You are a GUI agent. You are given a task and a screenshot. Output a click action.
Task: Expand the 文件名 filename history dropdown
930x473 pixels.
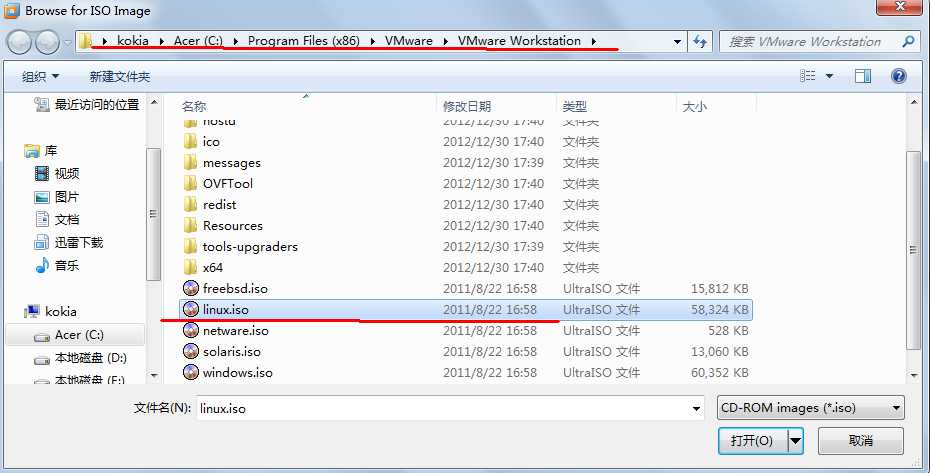[696, 408]
